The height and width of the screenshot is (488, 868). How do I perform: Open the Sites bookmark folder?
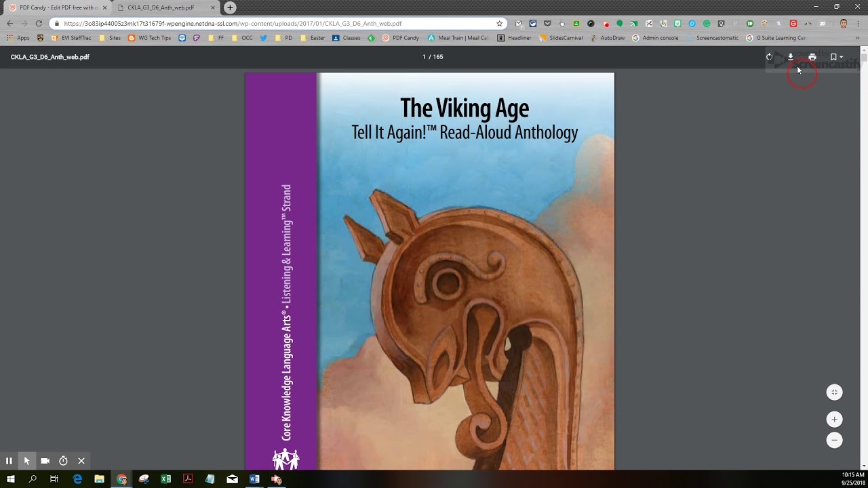click(110, 38)
